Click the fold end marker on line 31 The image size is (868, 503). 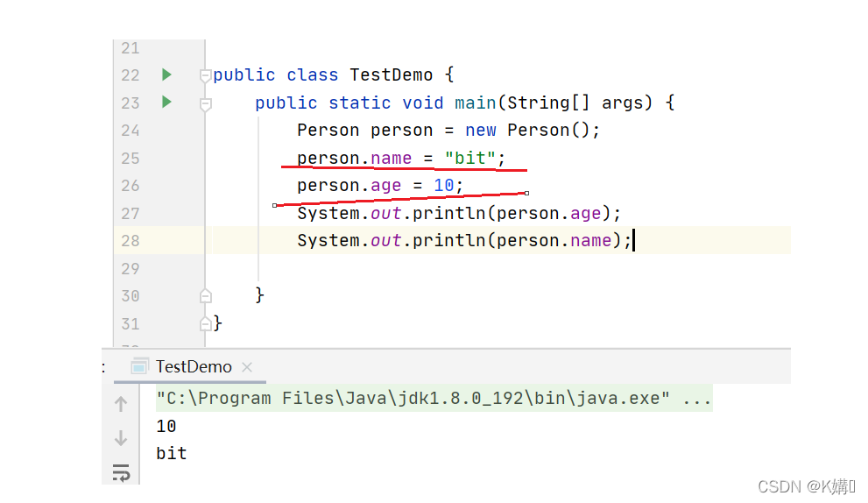(205, 323)
